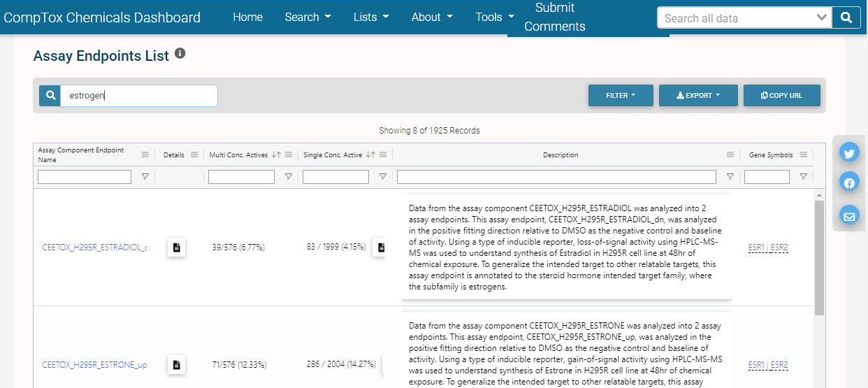Go to Home in navigation bar
868x388 pixels.
click(248, 17)
